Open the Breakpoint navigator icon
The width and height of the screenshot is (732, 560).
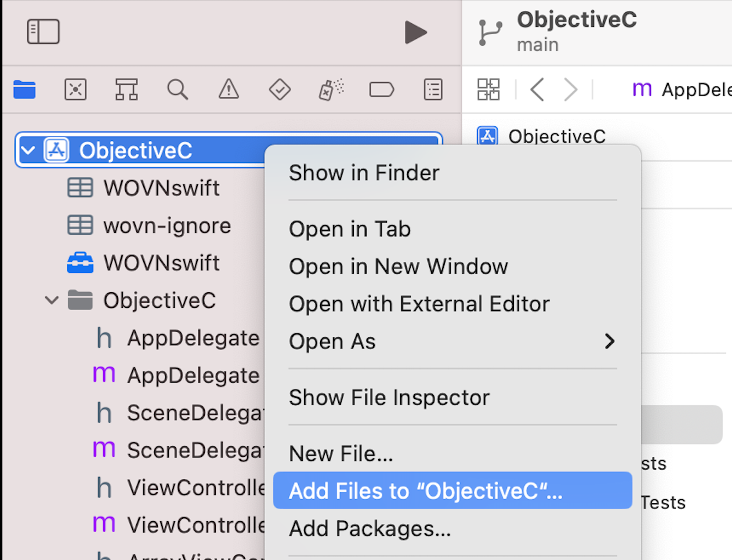pos(382,90)
